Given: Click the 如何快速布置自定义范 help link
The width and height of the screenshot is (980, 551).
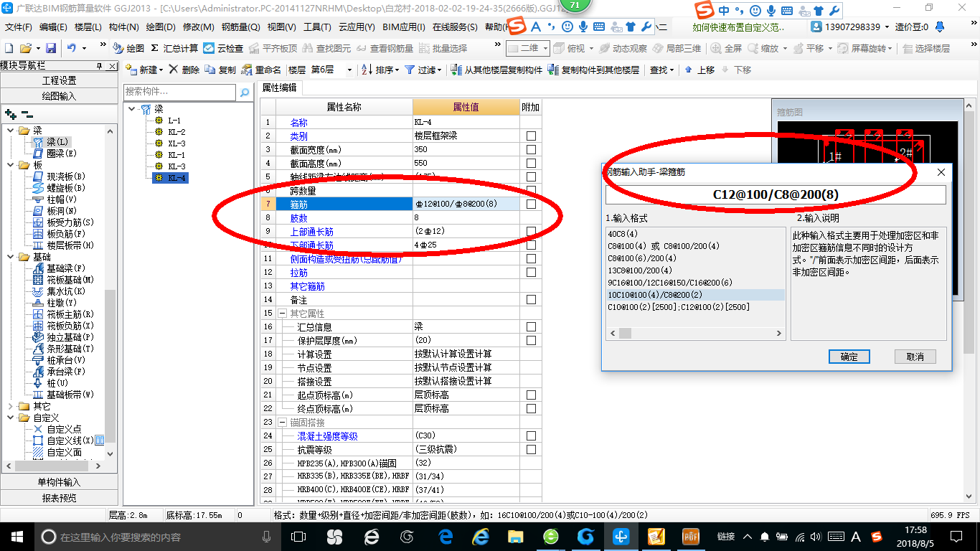Looking at the screenshot, I should [739, 27].
